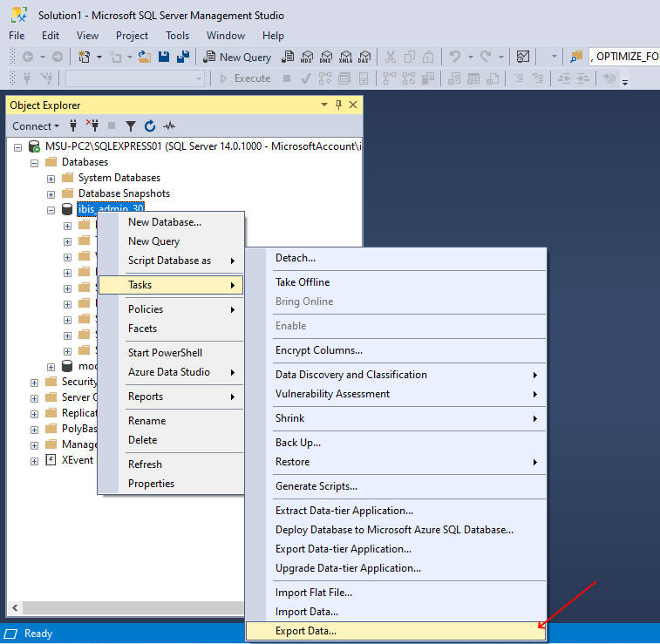This screenshot has width=660, height=644.
Task: Click the Parse checkmark icon
Action: click(306, 78)
